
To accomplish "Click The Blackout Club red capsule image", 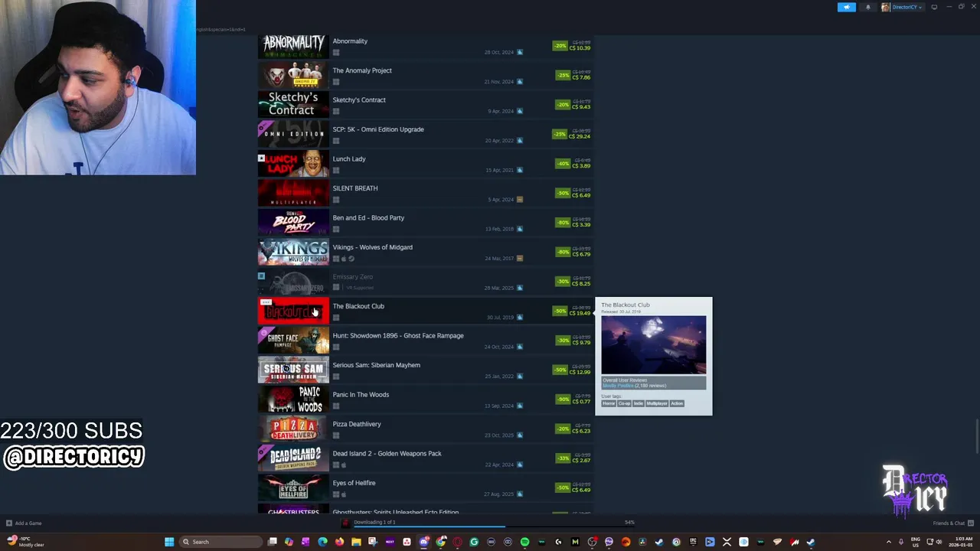I will (293, 311).
